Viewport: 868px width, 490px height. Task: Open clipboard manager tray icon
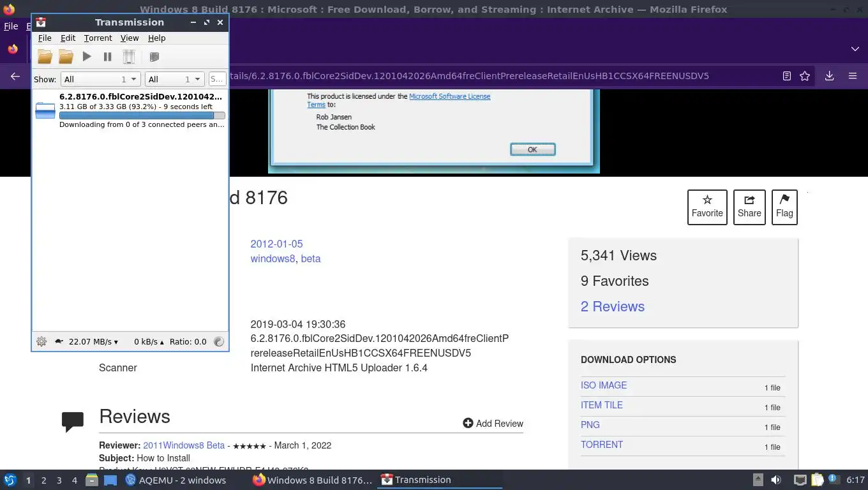pos(817,480)
